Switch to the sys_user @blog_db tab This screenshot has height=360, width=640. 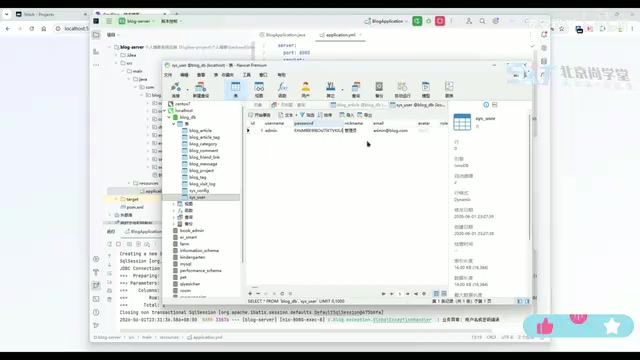pyautogui.click(x=418, y=105)
